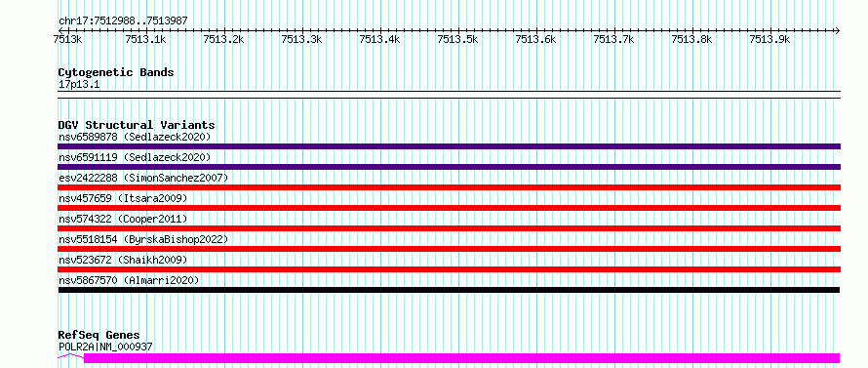The width and height of the screenshot is (868, 368).
Task: Click the 7513.2k ruler tick label
Action: click(x=223, y=39)
